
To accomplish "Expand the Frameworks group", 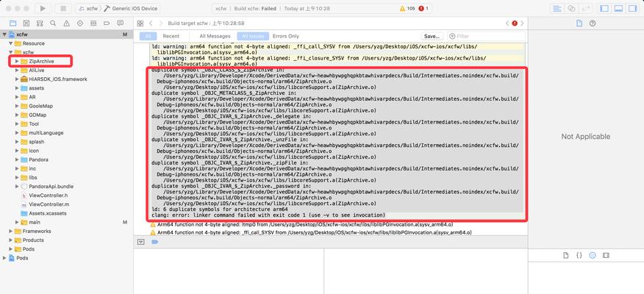I will [x=11, y=232].
